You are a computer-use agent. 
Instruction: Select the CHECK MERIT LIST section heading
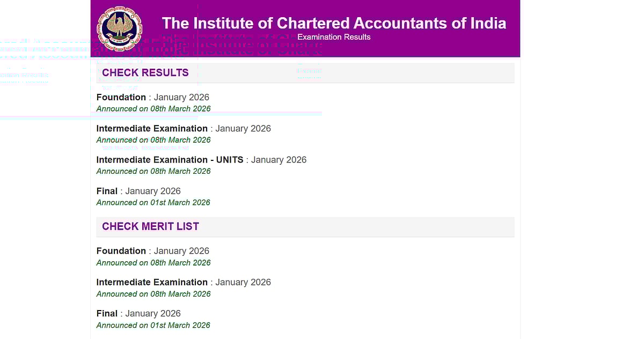coord(150,226)
